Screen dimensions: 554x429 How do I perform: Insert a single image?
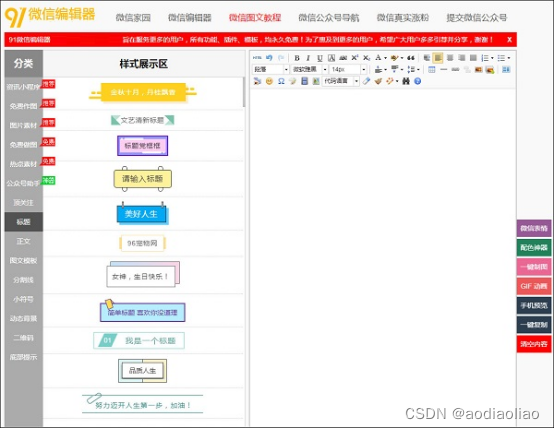click(479, 70)
